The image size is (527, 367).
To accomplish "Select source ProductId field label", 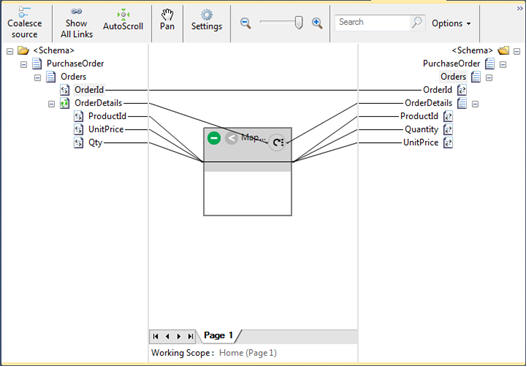I will point(107,116).
